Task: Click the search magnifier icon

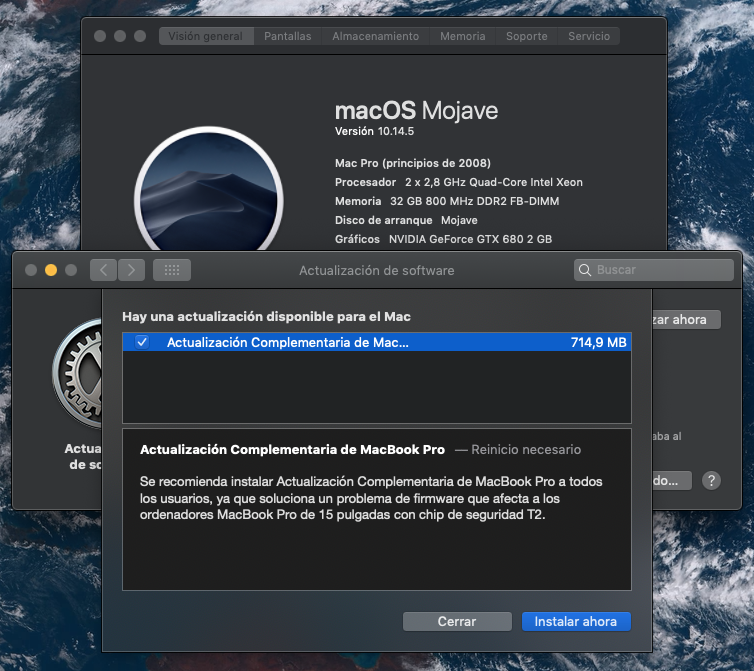Action: 585,270
